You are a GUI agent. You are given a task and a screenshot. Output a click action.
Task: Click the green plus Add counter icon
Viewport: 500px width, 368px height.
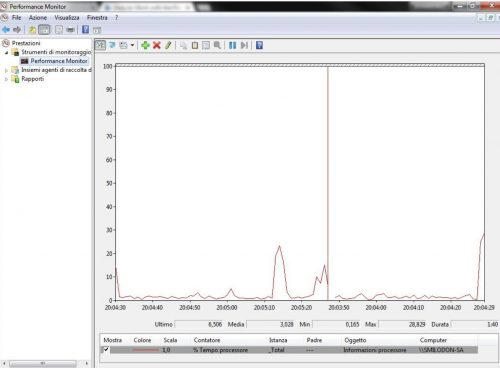coord(145,45)
